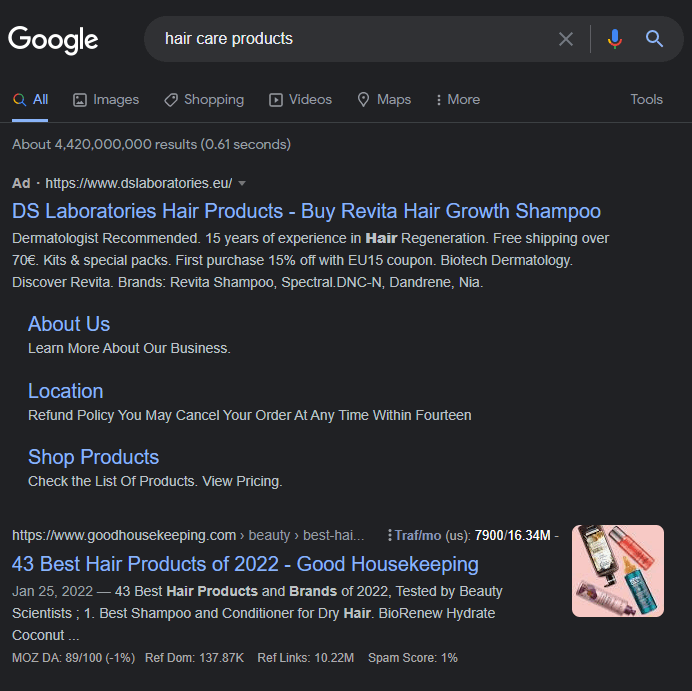
Task: Open DS Laboratories Hair Products ad link
Action: pos(306,211)
